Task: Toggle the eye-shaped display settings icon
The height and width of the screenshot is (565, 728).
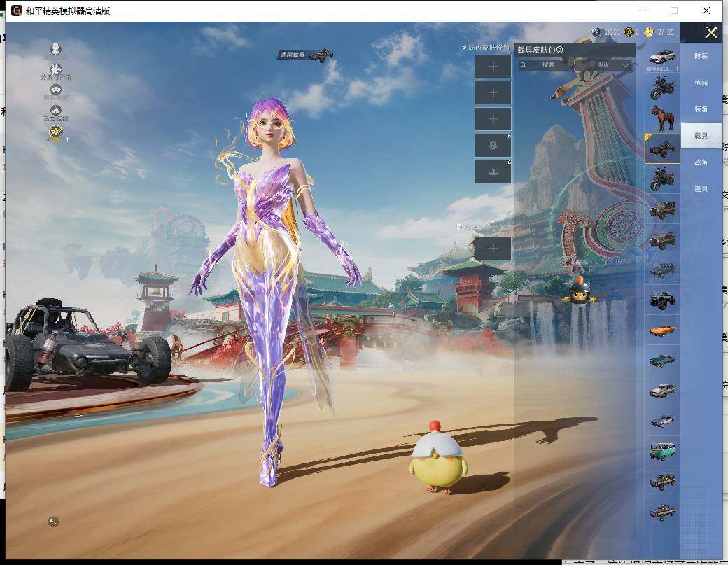Action: pos(55,90)
